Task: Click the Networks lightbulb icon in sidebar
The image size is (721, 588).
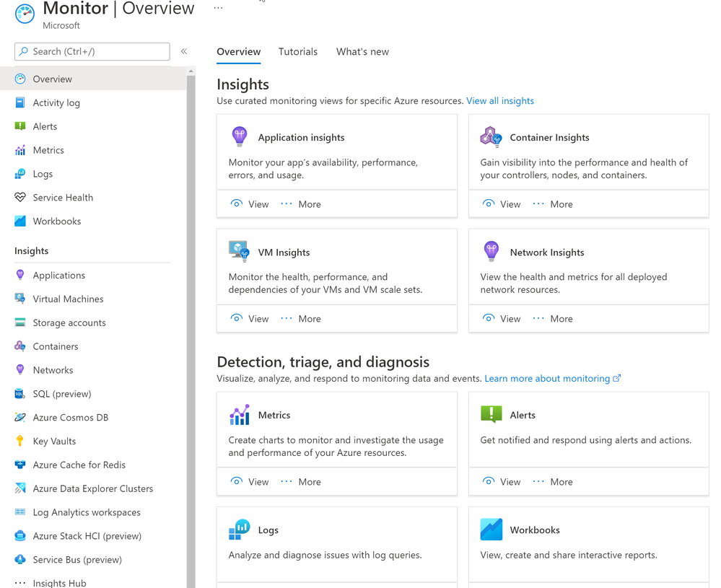Action: point(20,369)
